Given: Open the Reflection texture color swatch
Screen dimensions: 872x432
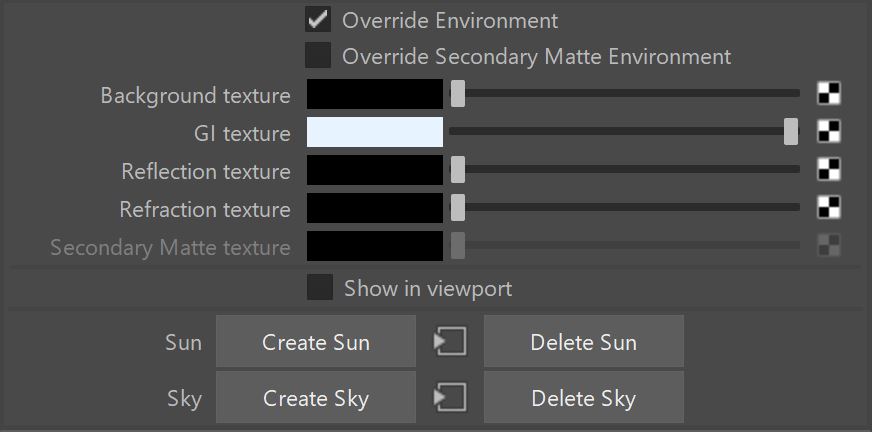Looking at the screenshot, I should (375, 170).
